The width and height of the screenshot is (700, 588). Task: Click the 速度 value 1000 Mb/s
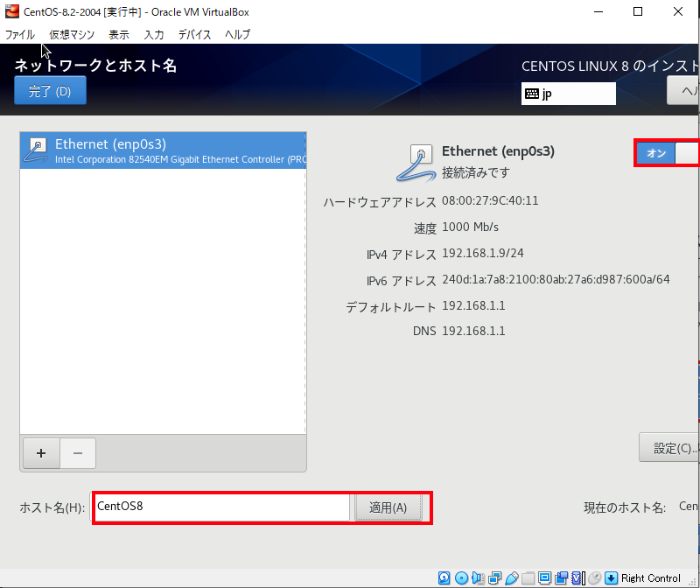pos(470,227)
